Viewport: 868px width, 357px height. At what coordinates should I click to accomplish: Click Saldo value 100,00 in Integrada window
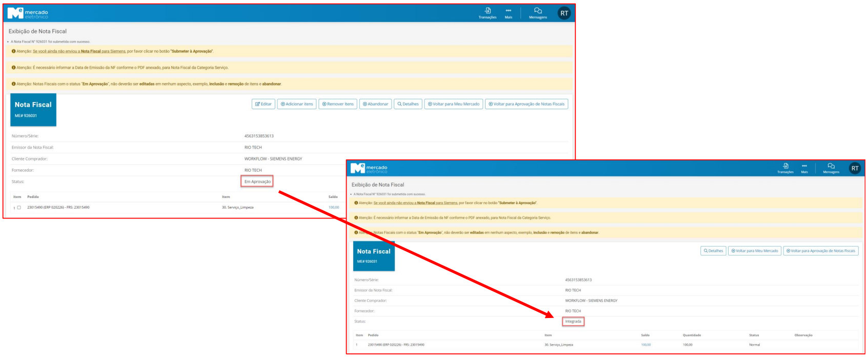click(646, 345)
